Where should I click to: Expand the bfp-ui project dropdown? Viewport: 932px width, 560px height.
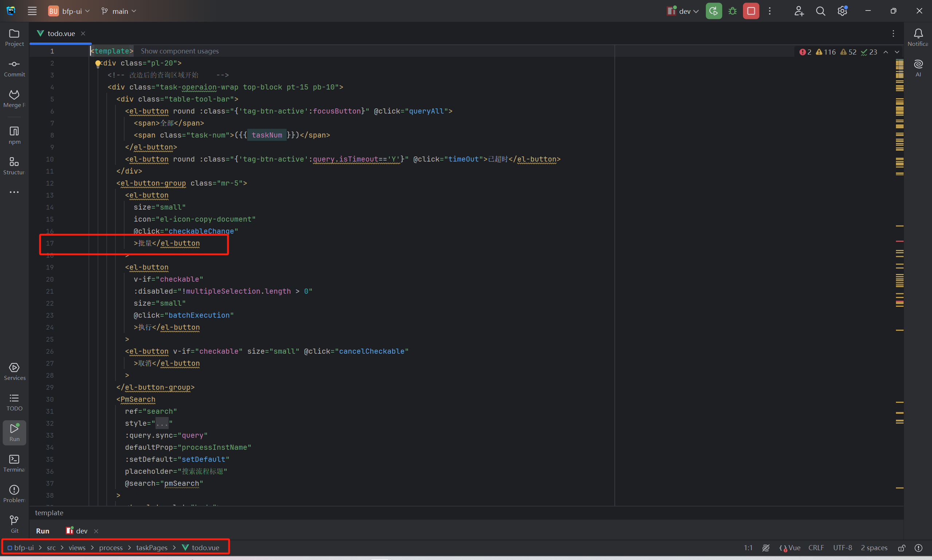(x=72, y=11)
